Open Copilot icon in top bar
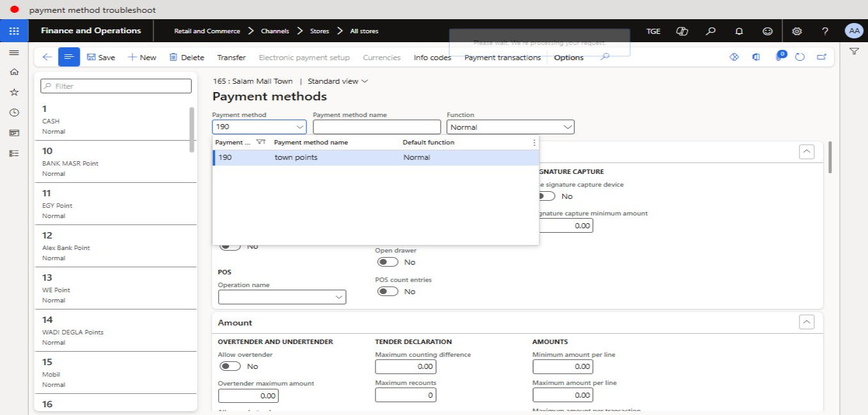 coord(682,31)
